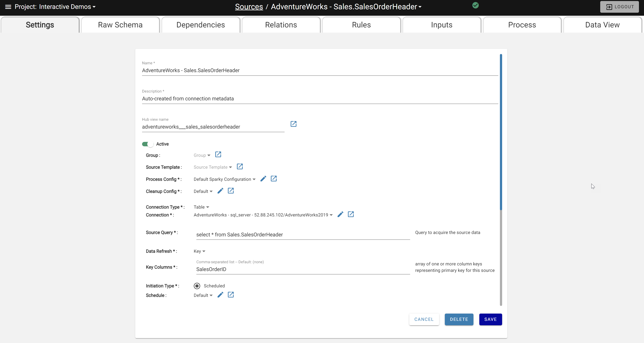Screen dimensions: 644x343
Task: Click the Sources breadcrumb link
Action: click(249, 7)
